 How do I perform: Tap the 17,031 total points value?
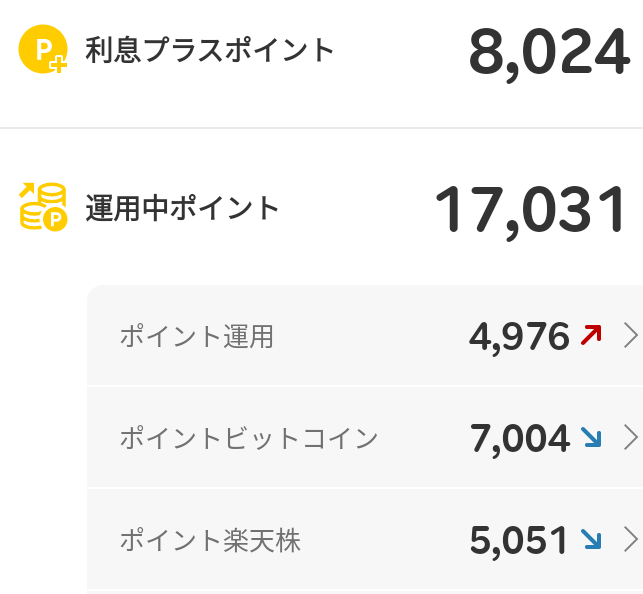[530, 210]
